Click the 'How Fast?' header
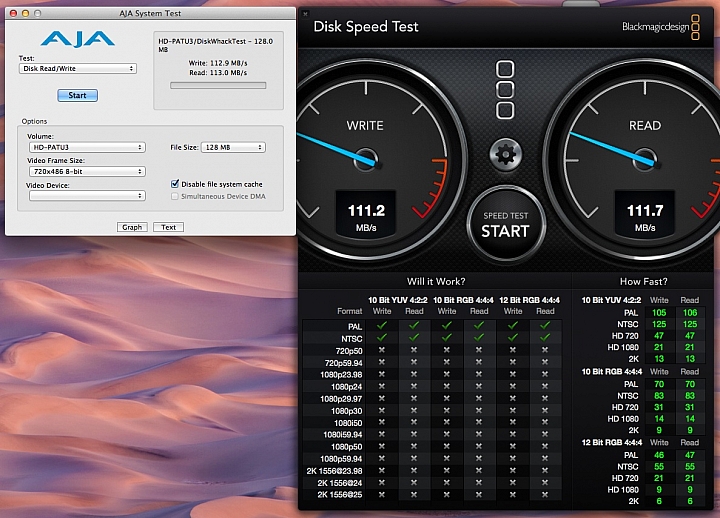 pos(643,281)
